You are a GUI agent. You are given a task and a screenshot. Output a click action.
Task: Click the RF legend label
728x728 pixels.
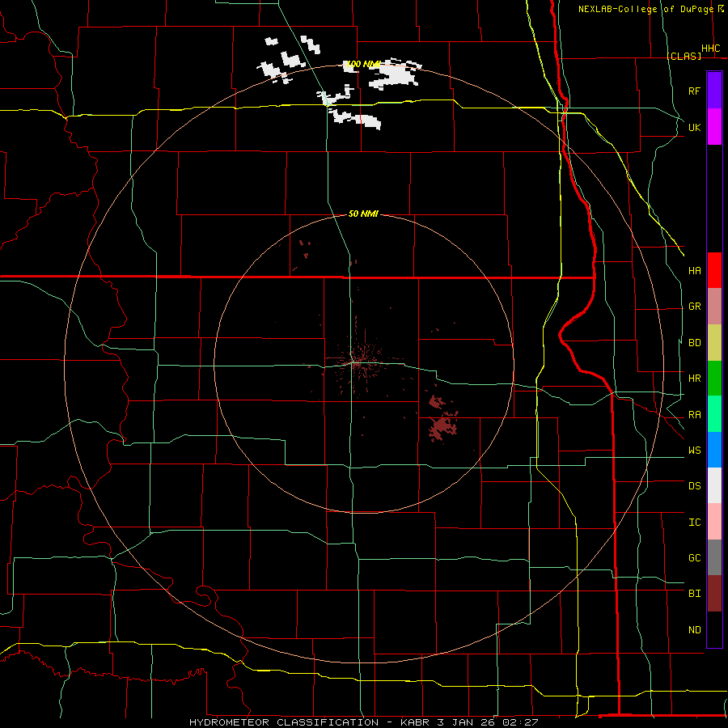click(694, 91)
